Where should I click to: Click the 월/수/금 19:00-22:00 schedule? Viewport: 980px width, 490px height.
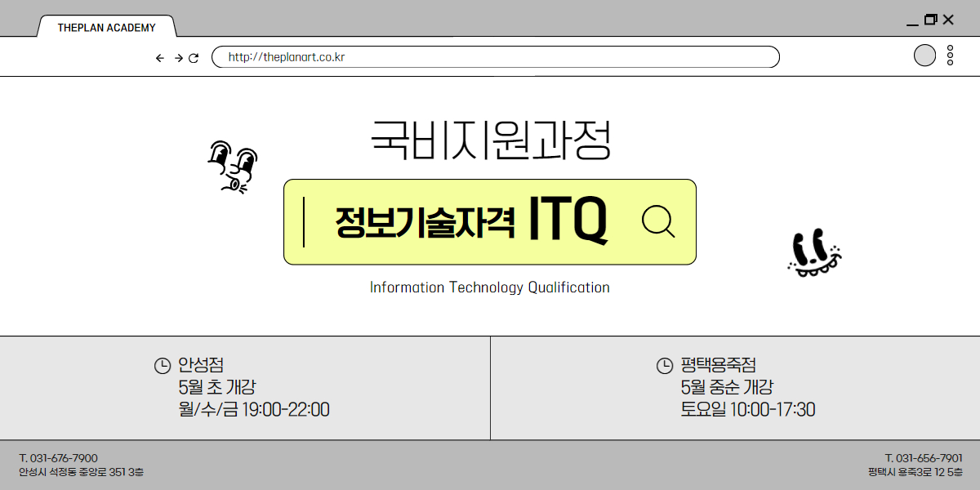[x=254, y=409]
